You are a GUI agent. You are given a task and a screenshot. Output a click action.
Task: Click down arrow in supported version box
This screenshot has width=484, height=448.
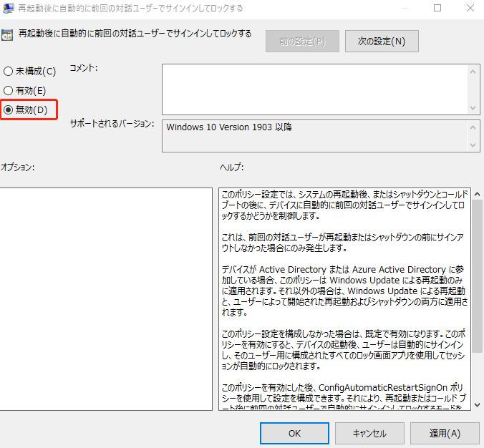(x=473, y=145)
